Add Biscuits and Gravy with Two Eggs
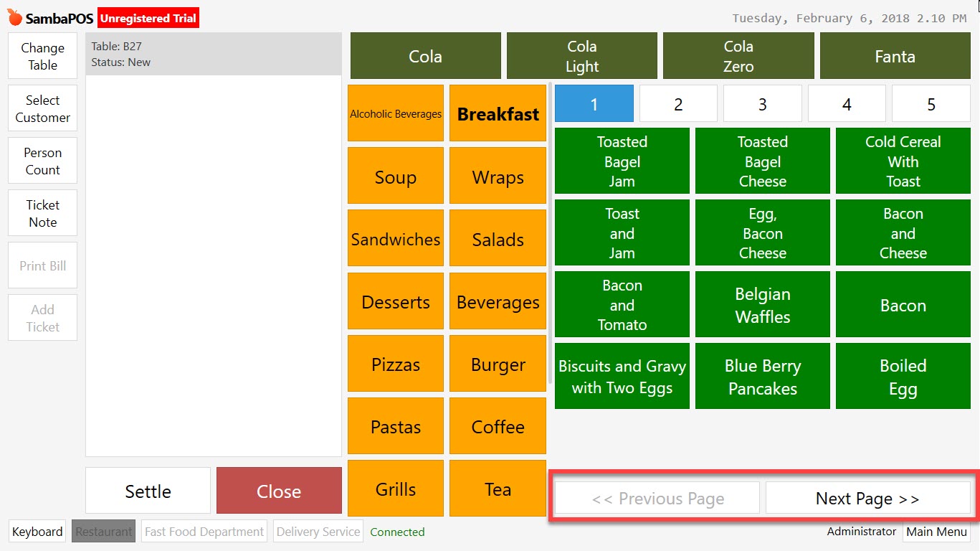The image size is (980, 551). pos(622,375)
